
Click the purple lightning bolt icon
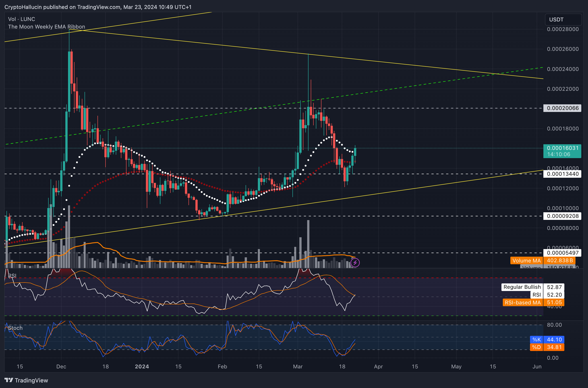[355, 262]
